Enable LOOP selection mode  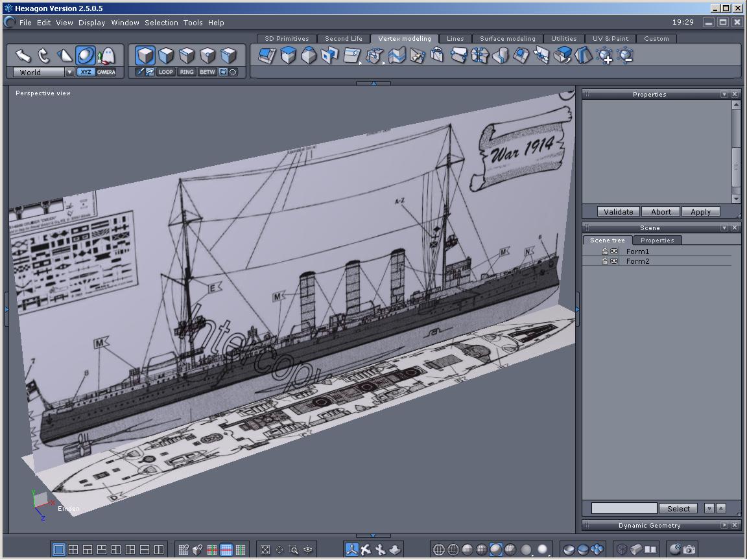[x=166, y=72]
